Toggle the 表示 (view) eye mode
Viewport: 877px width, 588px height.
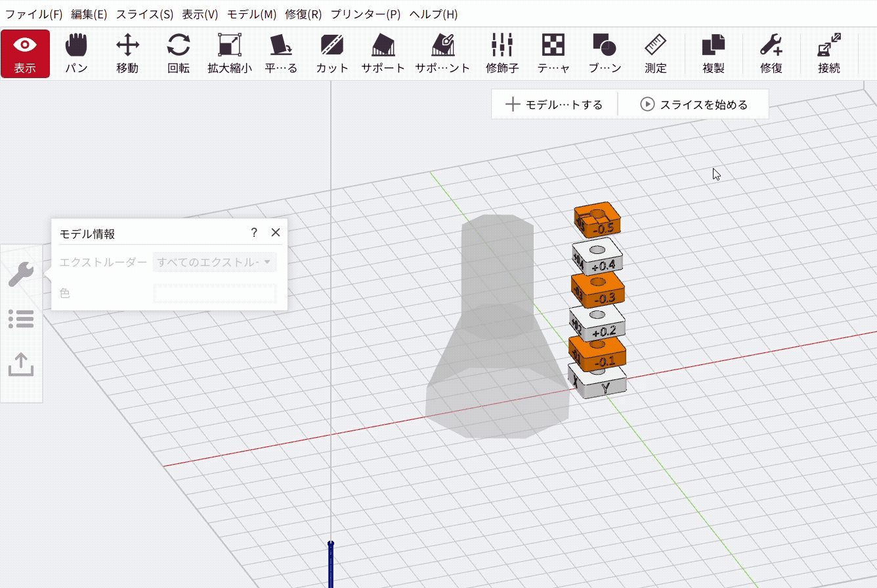(x=25, y=54)
